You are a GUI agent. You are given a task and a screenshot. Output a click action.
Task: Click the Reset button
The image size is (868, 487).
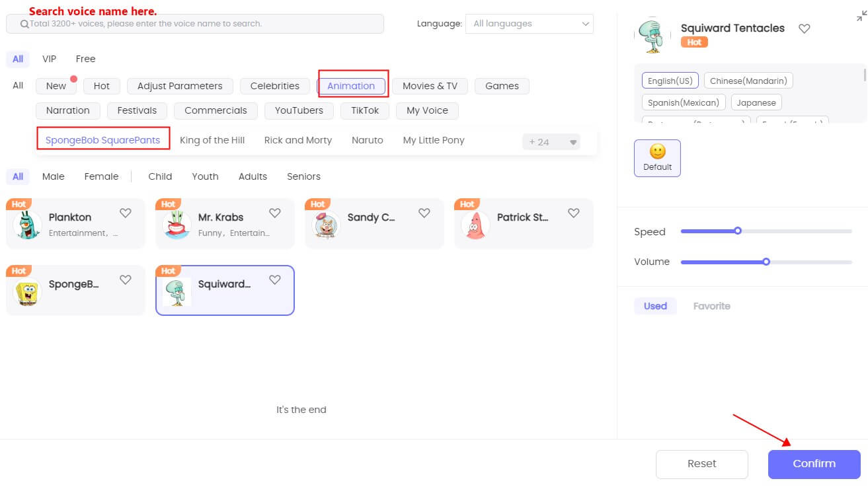(x=702, y=464)
